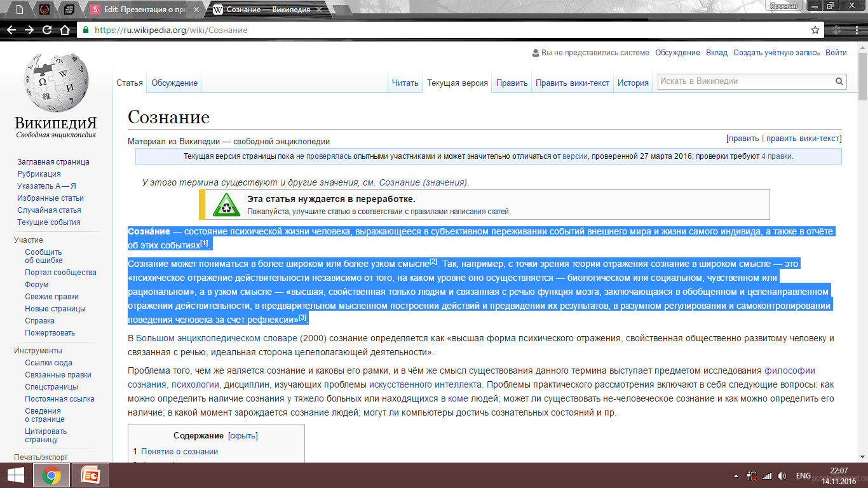Viewport: 868px width, 488px height.
Task: Click the Сознание (значения) disambiguation link
Action: tap(423, 182)
